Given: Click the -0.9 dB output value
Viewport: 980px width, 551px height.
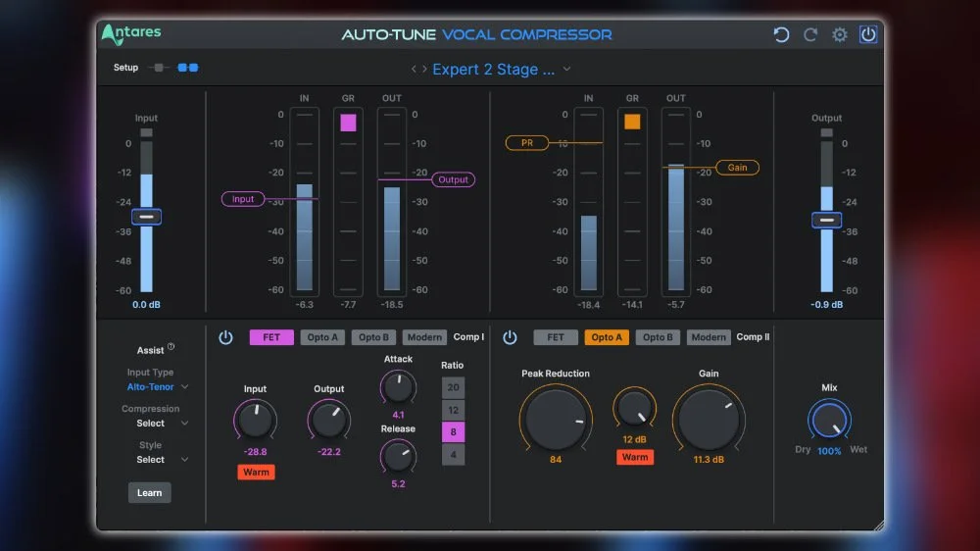Looking at the screenshot, I should [827, 305].
